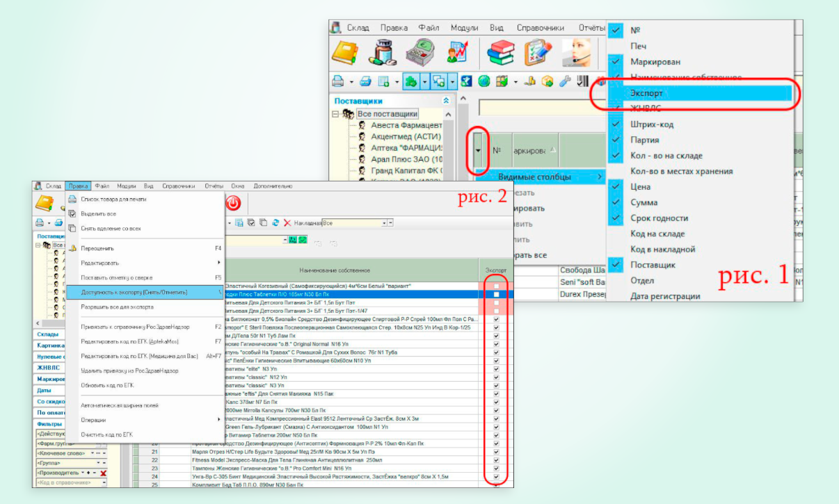Click the blue globe toolbar icon
Image resolution: width=839 pixels, height=504 pixels.
coord(484,81)
